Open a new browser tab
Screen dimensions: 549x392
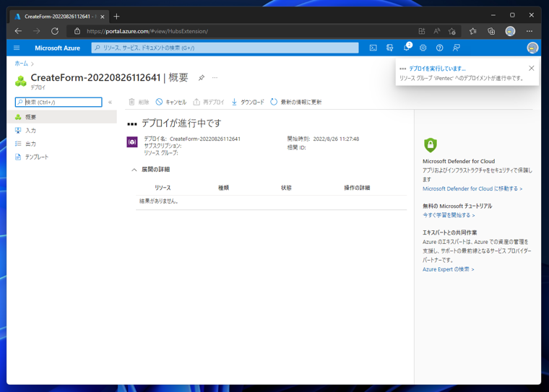(116, 17)
